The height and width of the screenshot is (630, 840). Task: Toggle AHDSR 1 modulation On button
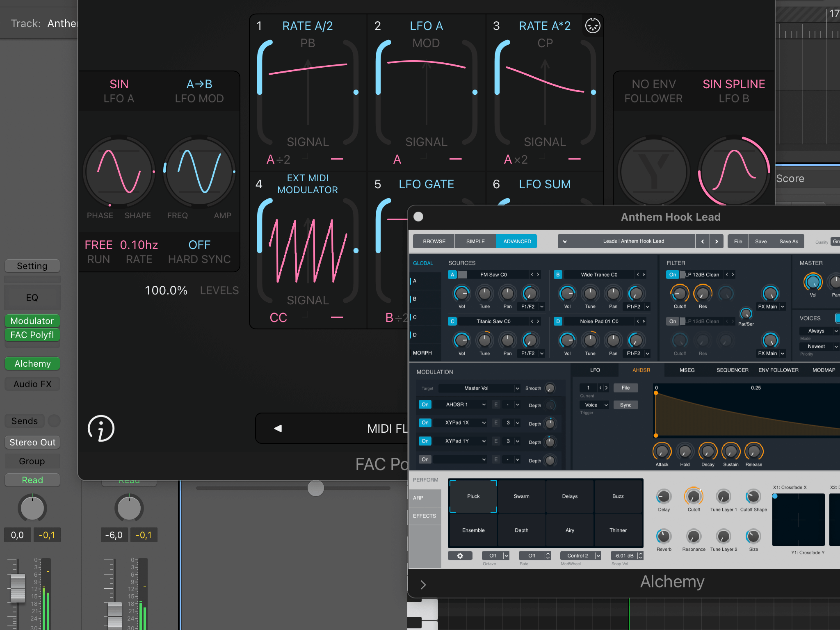425,404
